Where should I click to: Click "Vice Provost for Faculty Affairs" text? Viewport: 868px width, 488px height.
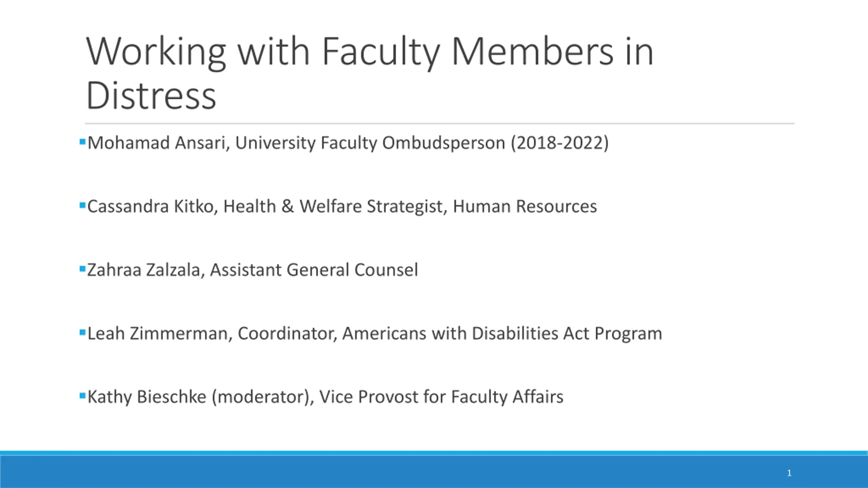441,397
